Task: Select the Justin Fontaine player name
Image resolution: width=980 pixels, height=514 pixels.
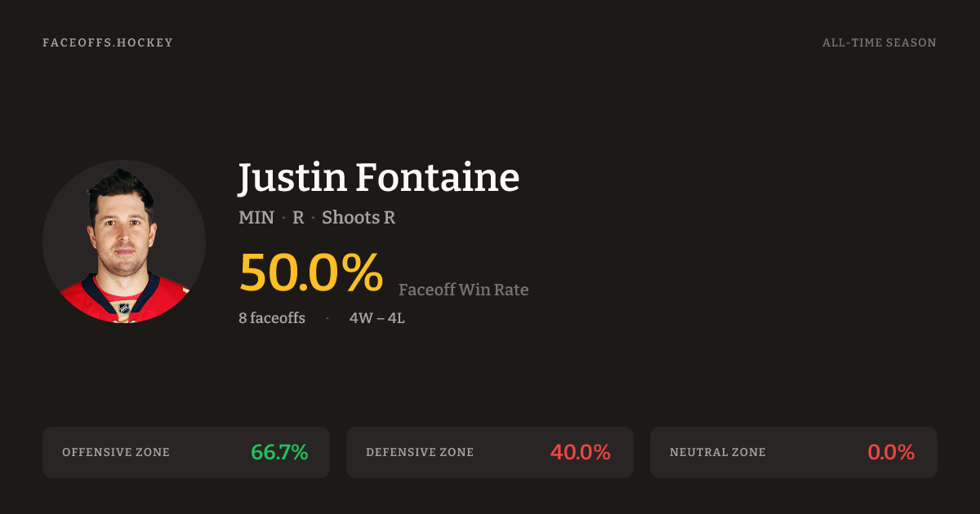Action: pyautogui.click(x=378, y=178)
